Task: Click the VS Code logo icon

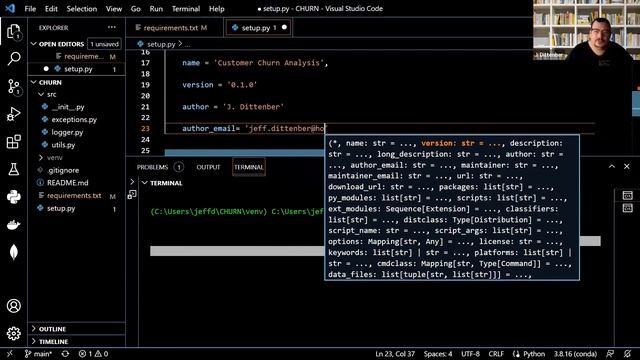Action: click(x=10, y=8)
